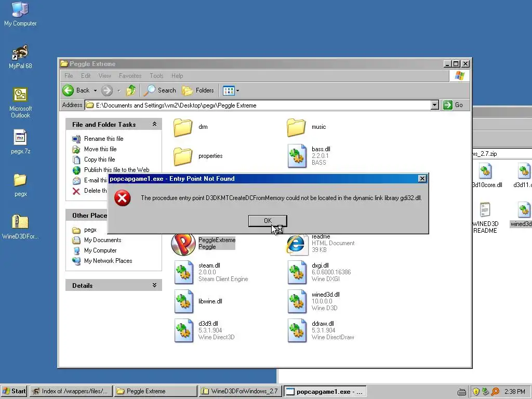The height and width of the screenshot is (399, 532).
Task: Click the Go button
Action: click(x=453, y=105)
